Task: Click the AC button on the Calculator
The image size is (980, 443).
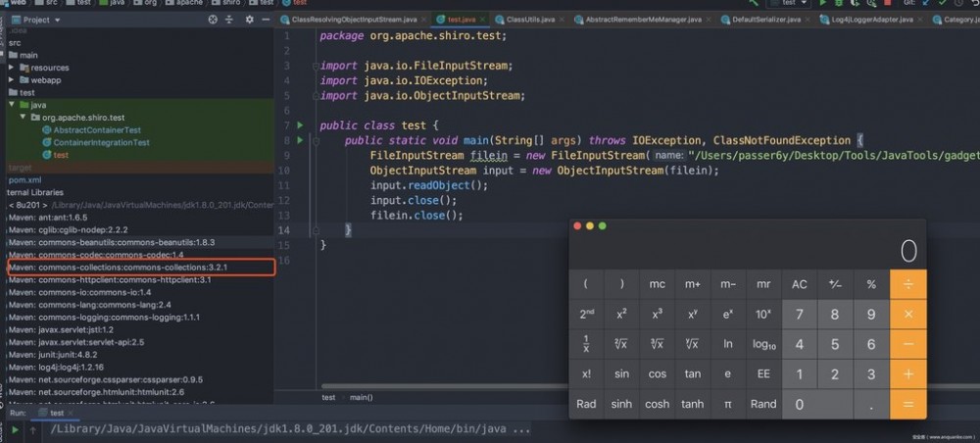Action: tap(800, 284)
